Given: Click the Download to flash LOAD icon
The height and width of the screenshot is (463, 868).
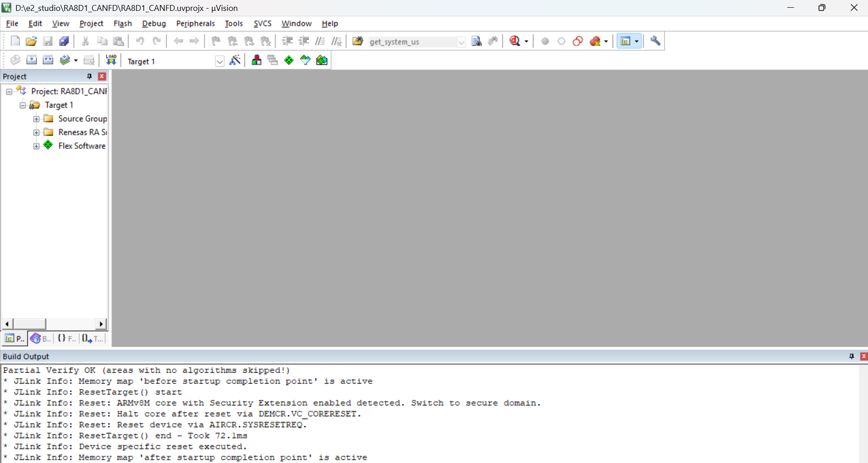Looking at the screenshot, I should pyautogui.click(x=111, y=60).
